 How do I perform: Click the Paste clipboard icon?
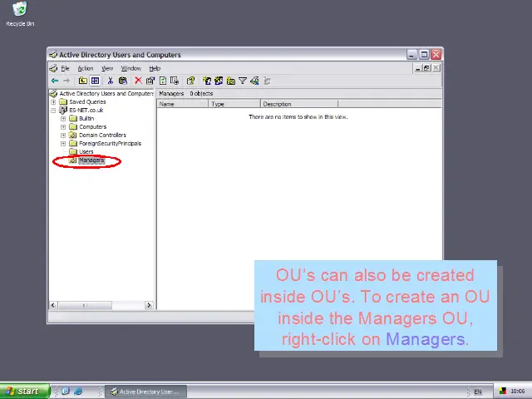point(122,81)
